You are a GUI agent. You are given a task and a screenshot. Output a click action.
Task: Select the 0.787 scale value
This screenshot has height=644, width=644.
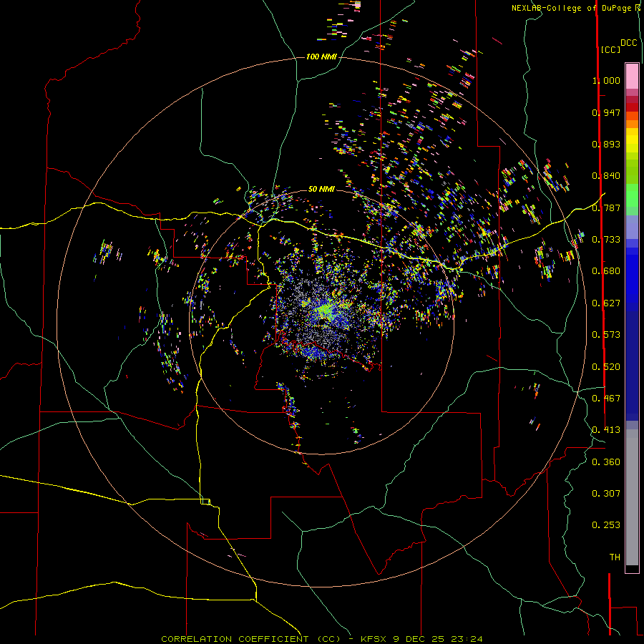coord(606,208)
